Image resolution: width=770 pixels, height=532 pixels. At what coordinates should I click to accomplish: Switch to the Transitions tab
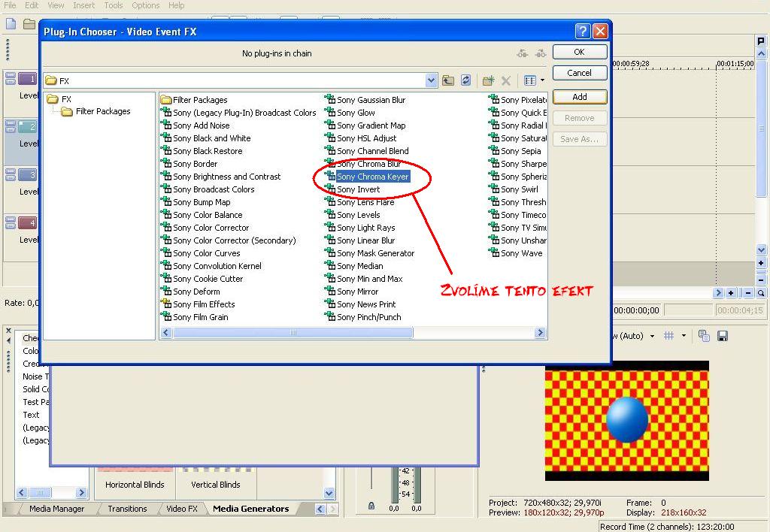click(127, 509)
